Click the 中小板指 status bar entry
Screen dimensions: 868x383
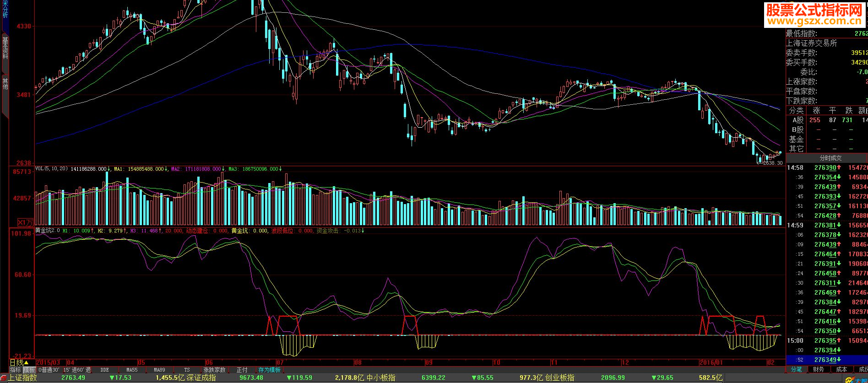point(381,378)
